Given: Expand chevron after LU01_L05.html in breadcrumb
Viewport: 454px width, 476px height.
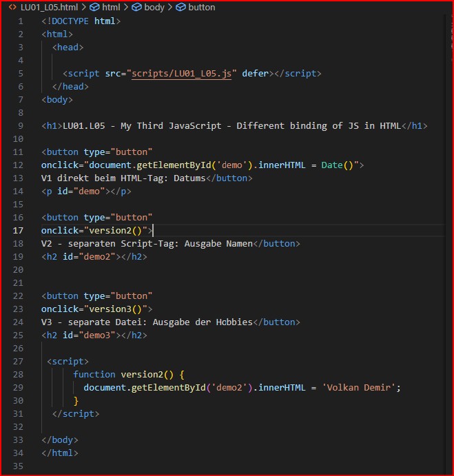Looking at the screenshot, I should point(84,8).
